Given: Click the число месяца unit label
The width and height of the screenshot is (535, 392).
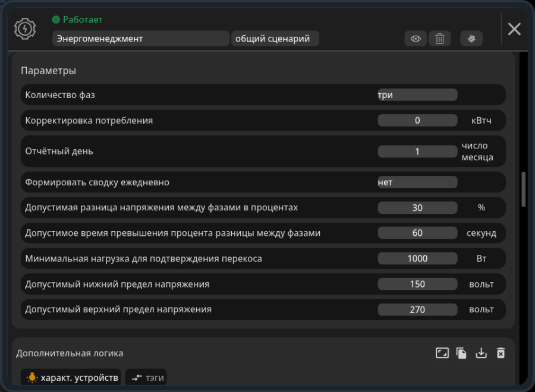Looking at the screenshot, I should (477, 151).
